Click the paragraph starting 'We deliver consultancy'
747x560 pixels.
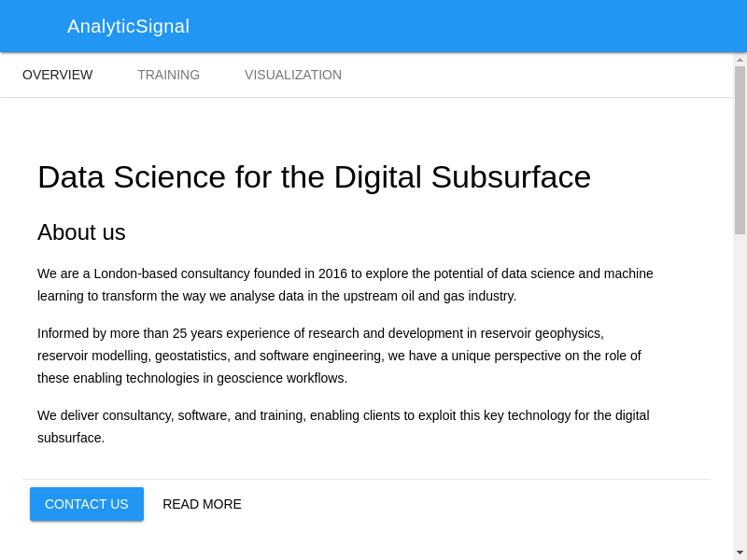coord(343,427)
